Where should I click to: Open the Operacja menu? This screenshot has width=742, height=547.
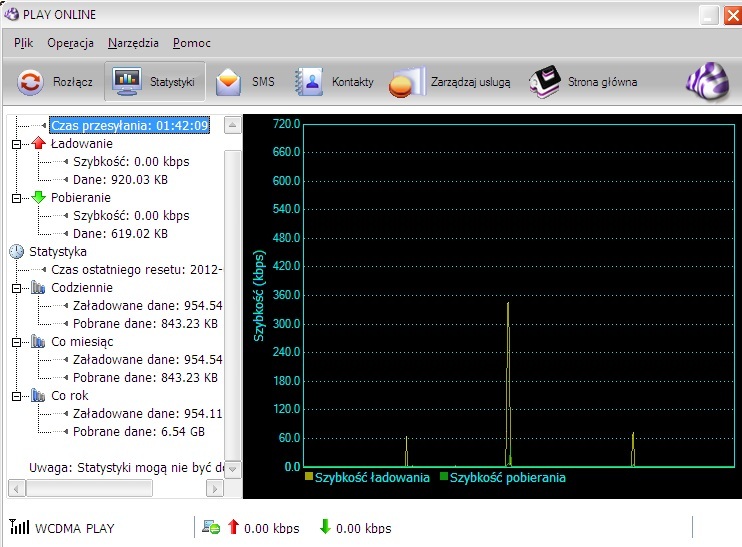pyautogui.click(x=71, y=43)
